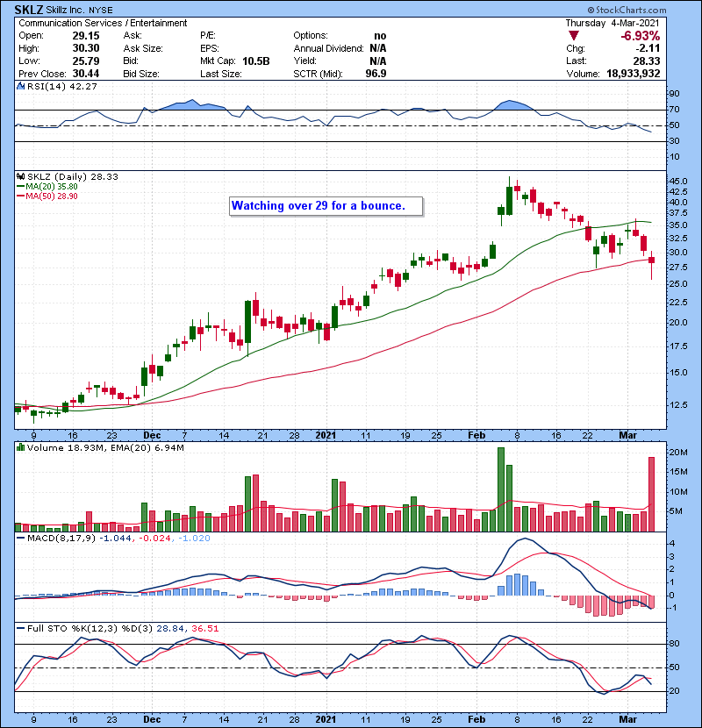
Task: Click the Annual Dividend N/A value
Action: tap(377, 48)
